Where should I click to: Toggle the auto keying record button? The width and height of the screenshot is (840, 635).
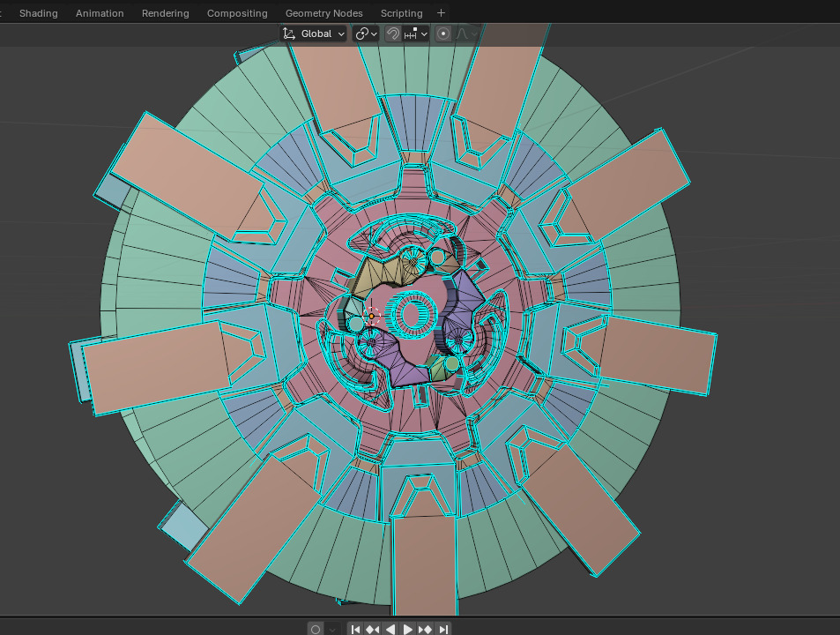coord(316,629)
